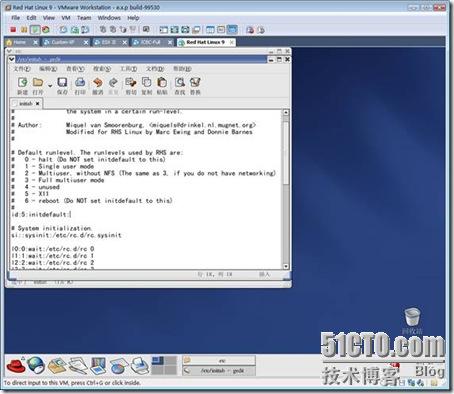This screenshot has width=454, height=394.
Task: Open the gedit 文档 (Documents) menu
Action: pyautogui.click(x=155, y=69)
